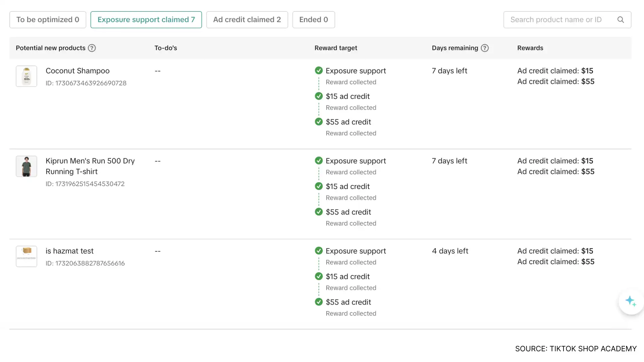
Task: Click the floating AI assistant sparkle icon
Action: [631, 301]
